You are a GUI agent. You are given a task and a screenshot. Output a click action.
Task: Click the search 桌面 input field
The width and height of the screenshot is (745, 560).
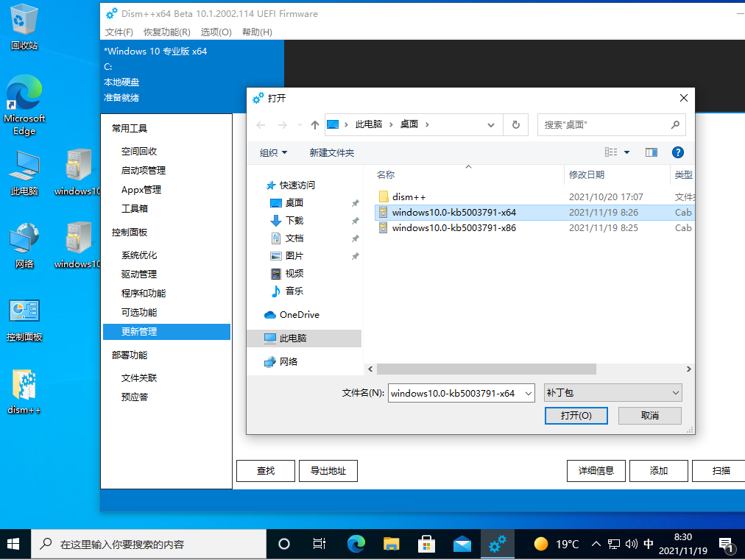point(604,125)
